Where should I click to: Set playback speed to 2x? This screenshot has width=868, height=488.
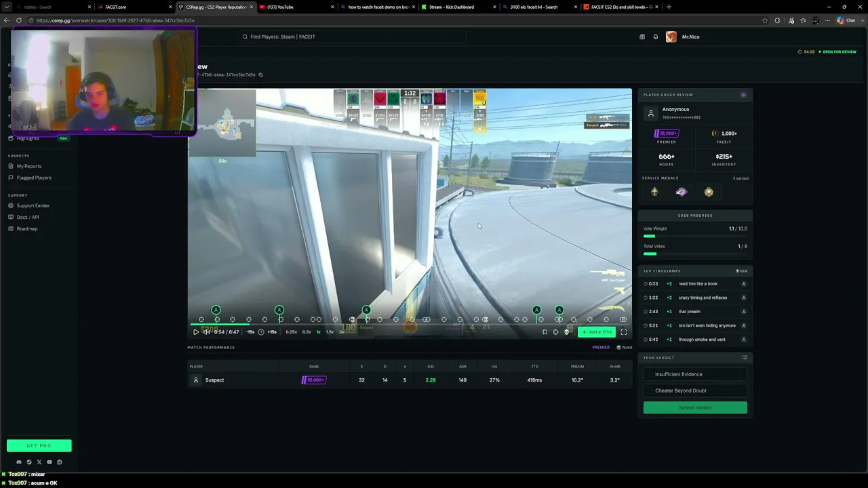click(x=341, y=332)
